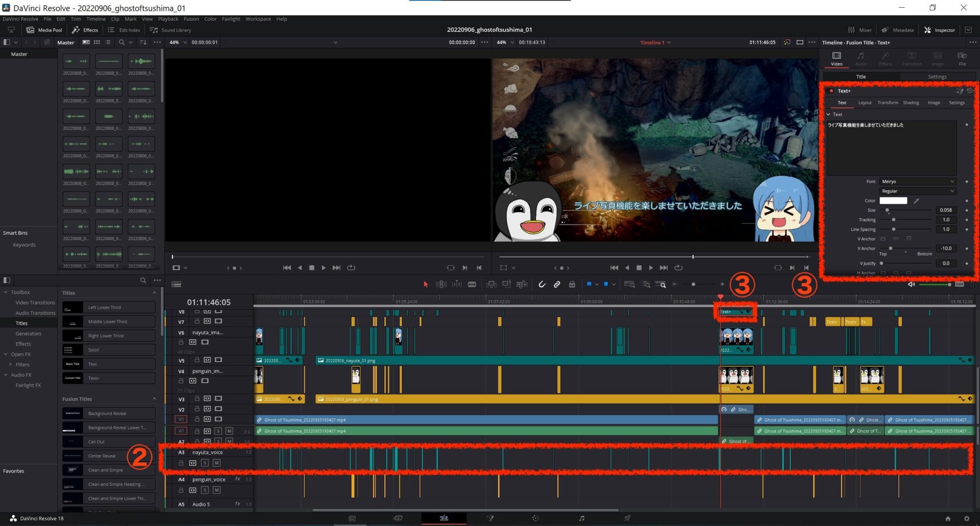
Task: Open the Inspector panel
Action: 939,30
